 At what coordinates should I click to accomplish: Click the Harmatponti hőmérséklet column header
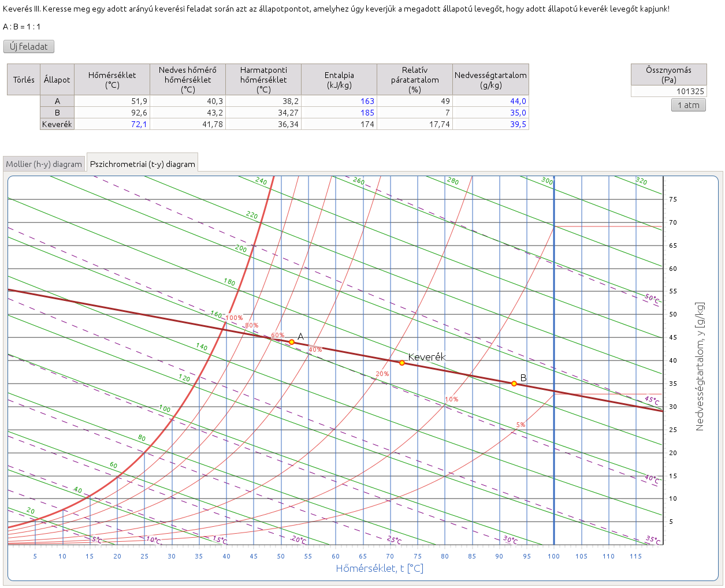(263, 80)
